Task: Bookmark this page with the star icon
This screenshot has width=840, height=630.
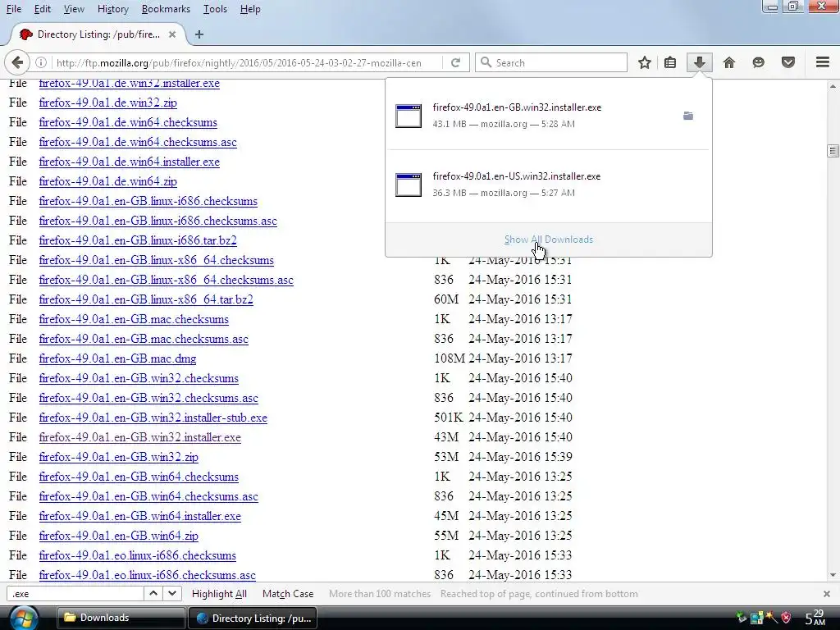Action: tap(645, 62)
